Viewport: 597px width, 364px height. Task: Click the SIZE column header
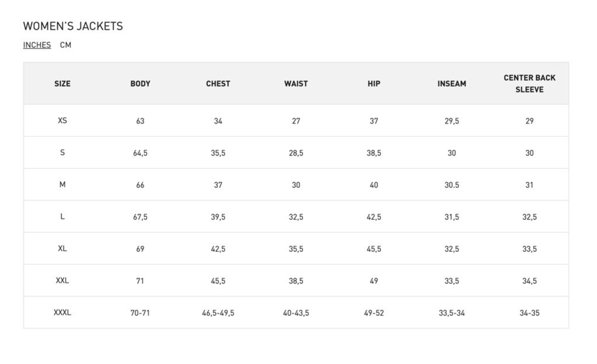pos(62,84)
